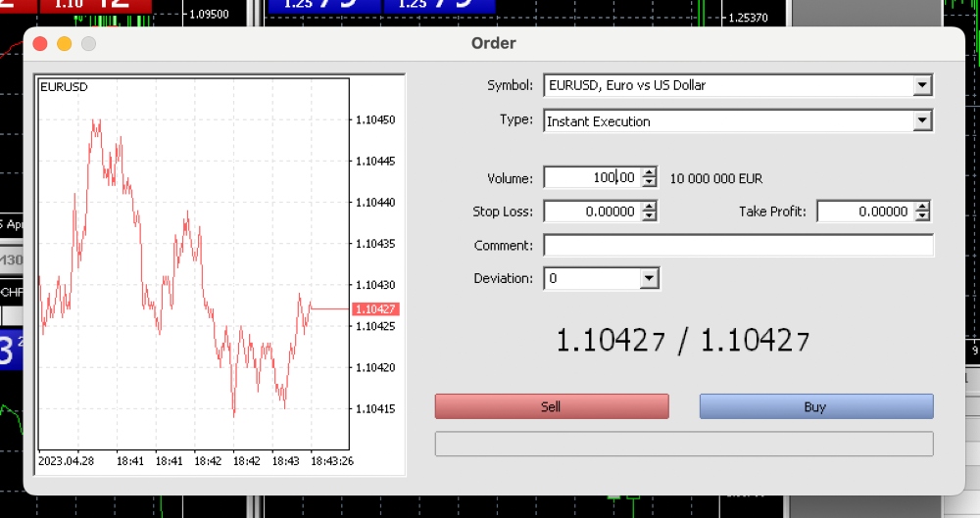Click the EURUSD label on the chart

point(64,87)
